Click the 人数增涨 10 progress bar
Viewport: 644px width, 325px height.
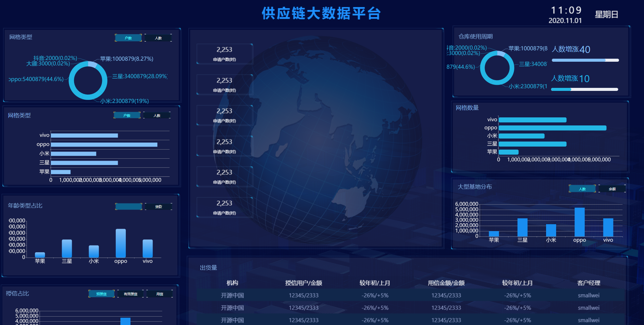click(584, 90)
